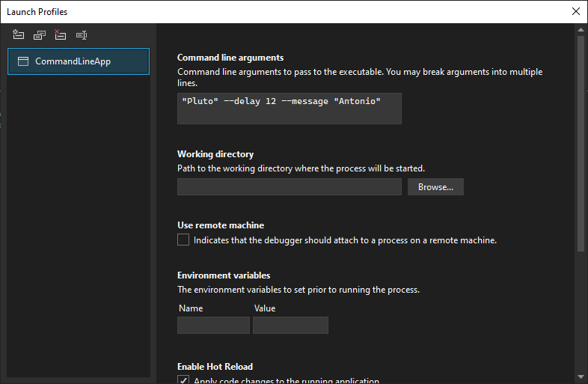Screen dimensions: 588x384
Task: Close the Launch Profiles dialog
Action: coord(575,11)
